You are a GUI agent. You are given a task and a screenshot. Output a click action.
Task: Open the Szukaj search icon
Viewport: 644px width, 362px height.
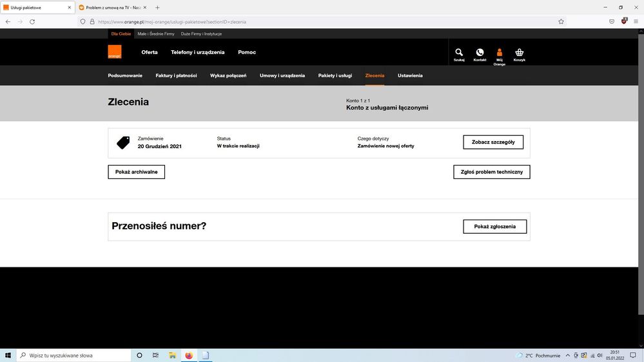click(x=458, y=53)
